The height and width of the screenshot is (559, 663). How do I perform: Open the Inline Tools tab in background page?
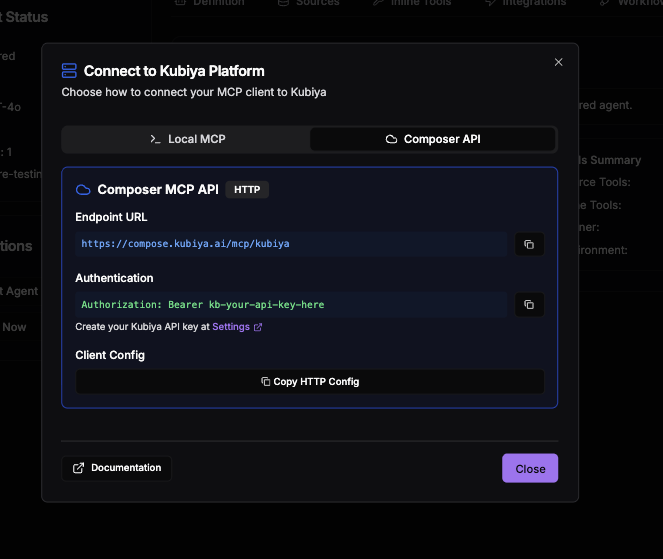pyautogui.click(x=412, y=3)
